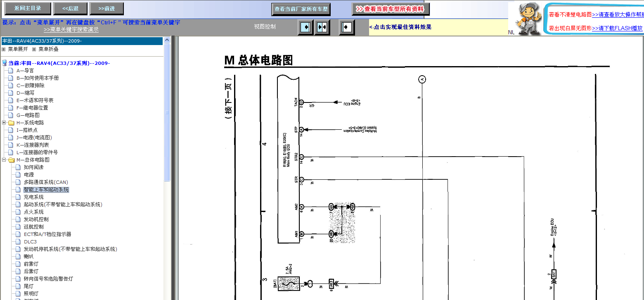Click the sidebar vertical scrollbar thumb
This screenshot has width=644, height=300.
[x=167, y=112]
